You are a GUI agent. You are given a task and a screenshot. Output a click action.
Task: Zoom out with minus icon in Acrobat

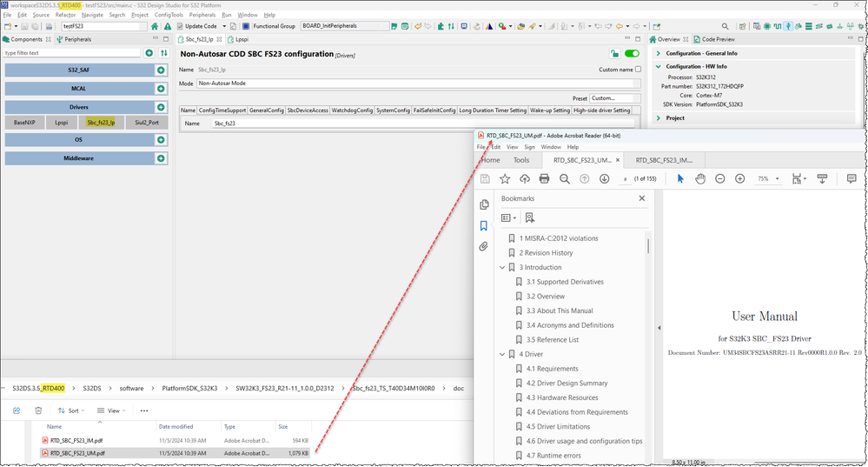pos(719,179)
